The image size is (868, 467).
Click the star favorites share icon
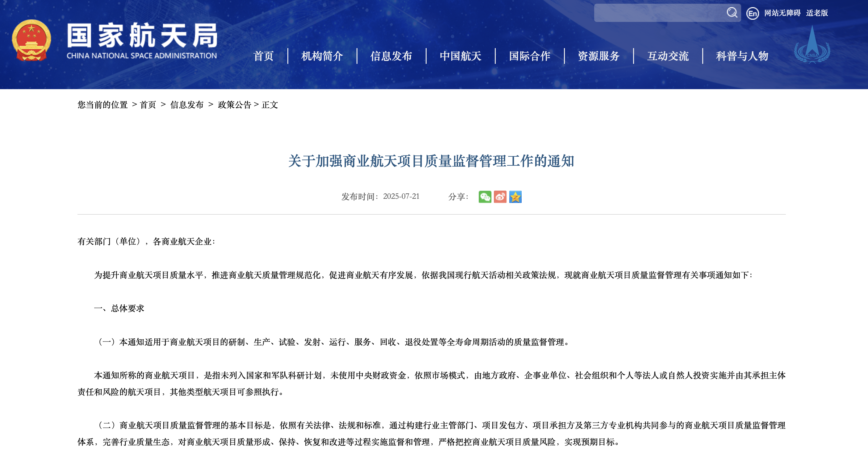coord(515,196)
